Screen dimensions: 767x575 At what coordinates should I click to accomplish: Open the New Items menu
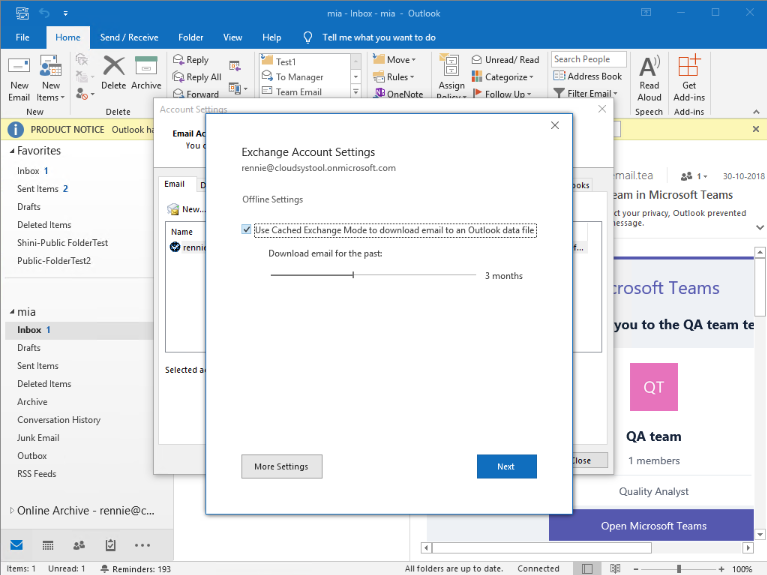pyautogui.click(x=51, y=78)
